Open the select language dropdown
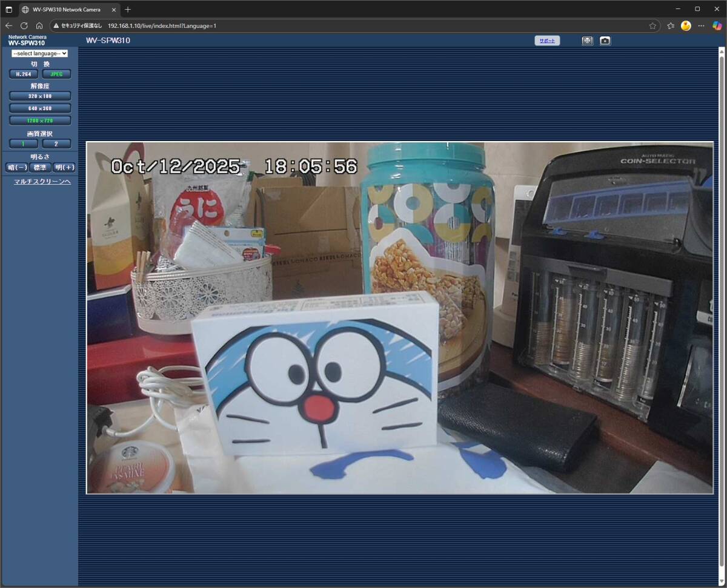This screenshot has width=727, height=588. pyautogui.click(x=39, y=53)
